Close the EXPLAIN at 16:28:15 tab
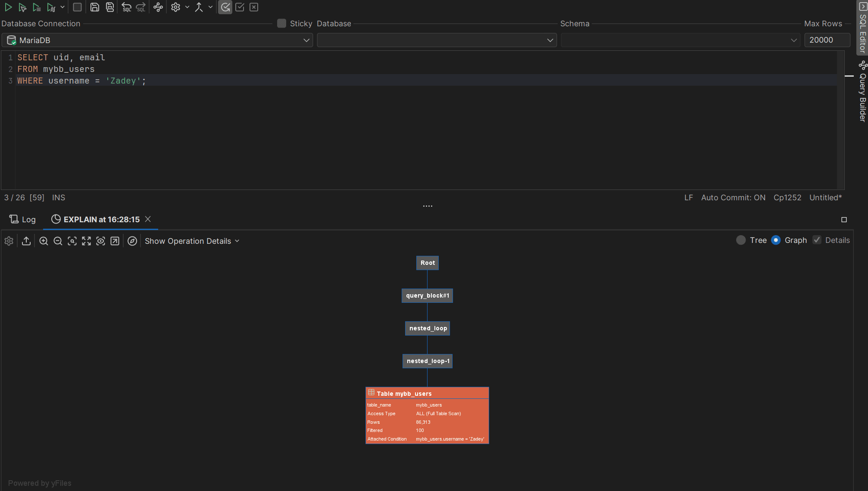868x491 pixels. click(x=148, y=219)
